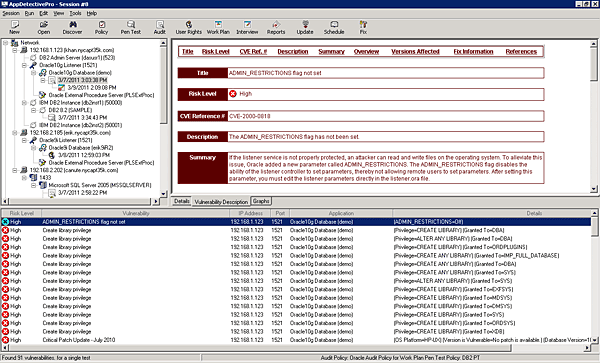This screenshot has width=600, height=363.
Task: Follow the CVE Ref. # link
Action: [x=253, y=52]
